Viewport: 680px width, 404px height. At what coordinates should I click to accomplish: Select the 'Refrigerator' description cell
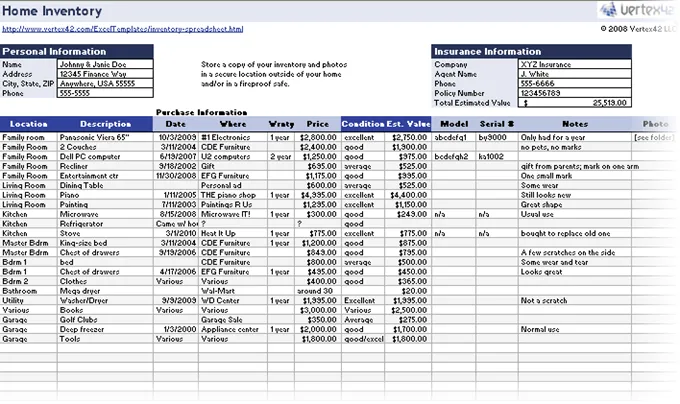pos(105,224)
